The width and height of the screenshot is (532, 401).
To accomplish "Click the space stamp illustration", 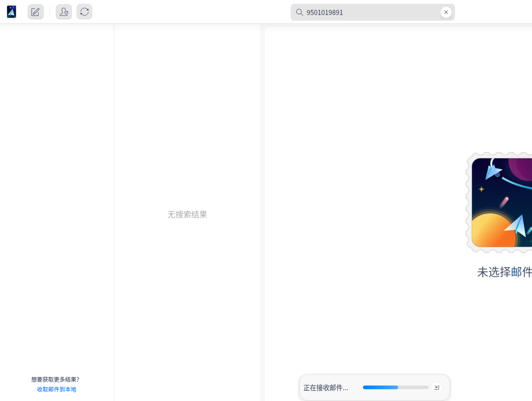I will point(499,202).
